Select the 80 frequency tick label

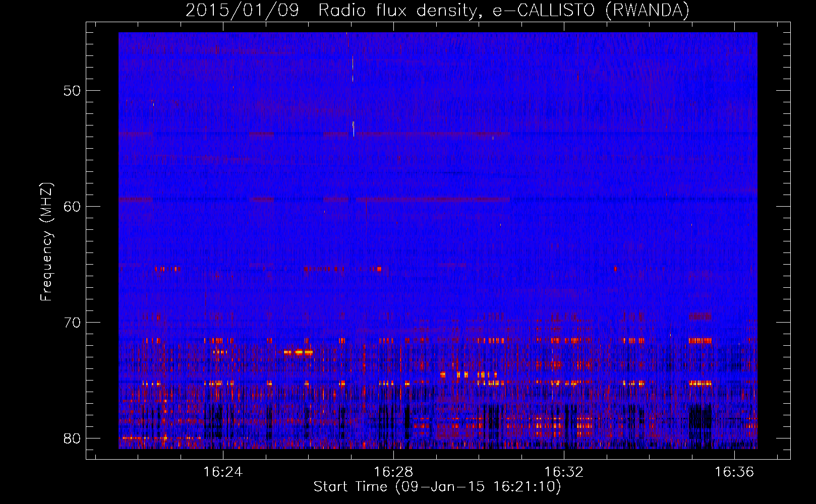72,438
